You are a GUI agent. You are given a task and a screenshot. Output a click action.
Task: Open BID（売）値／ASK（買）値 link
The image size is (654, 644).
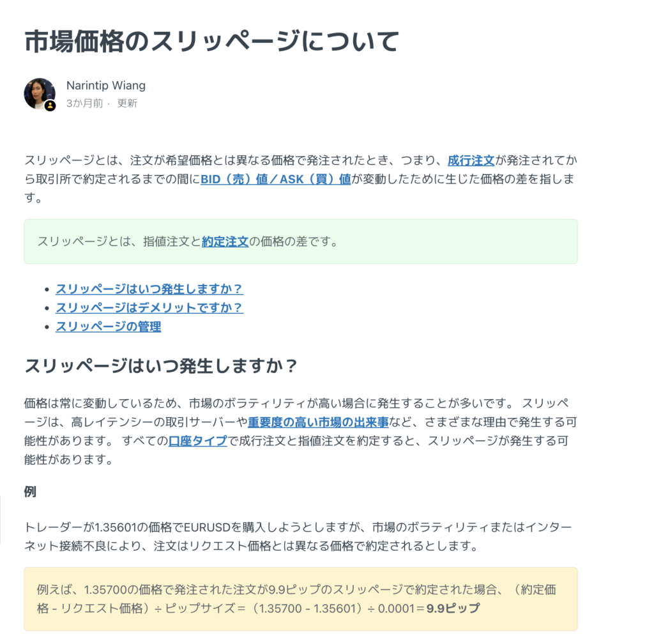[x=276, y=179]
